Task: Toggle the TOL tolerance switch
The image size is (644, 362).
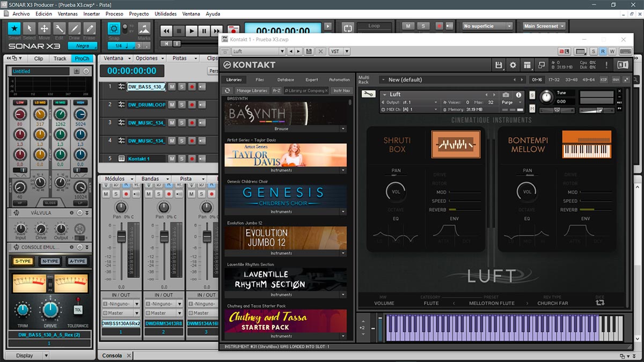Action: point(78,309)
